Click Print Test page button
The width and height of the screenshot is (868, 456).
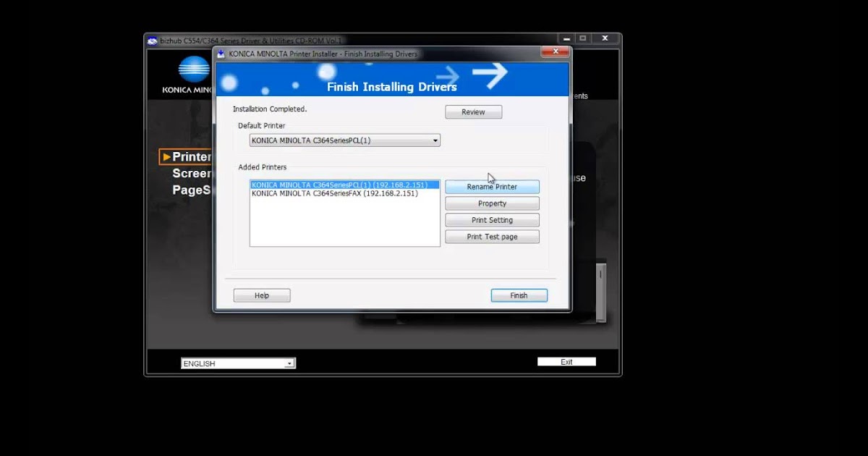coord(492,237)
